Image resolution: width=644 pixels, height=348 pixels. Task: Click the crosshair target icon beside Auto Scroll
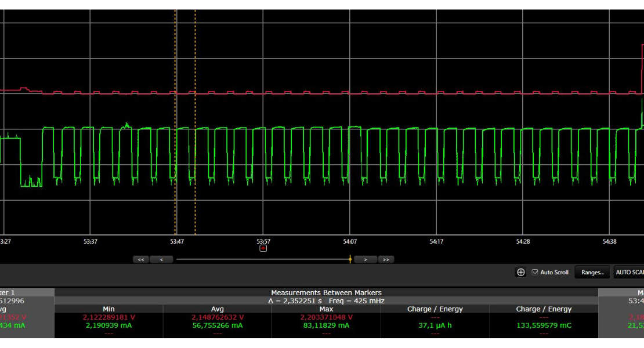(x=521, y=272)
